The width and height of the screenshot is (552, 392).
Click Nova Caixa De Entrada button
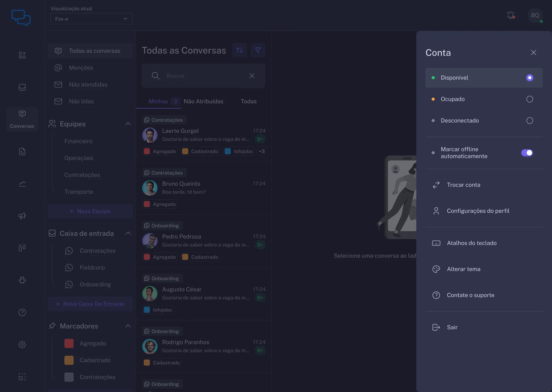90,304
